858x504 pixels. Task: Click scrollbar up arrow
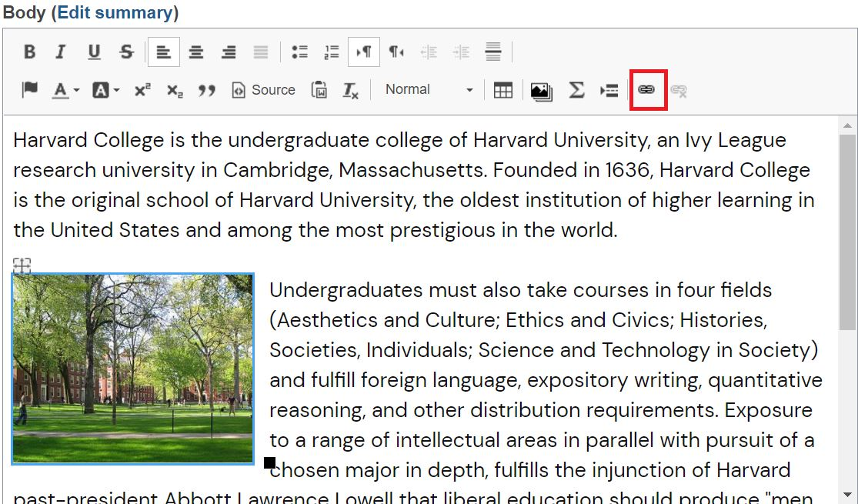[847, 126]
